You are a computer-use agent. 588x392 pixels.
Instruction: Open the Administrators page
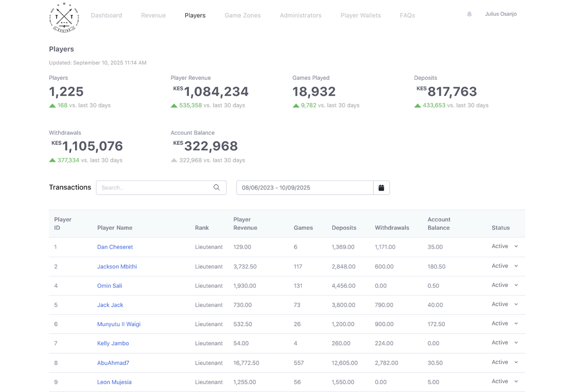tap(300, 15)
